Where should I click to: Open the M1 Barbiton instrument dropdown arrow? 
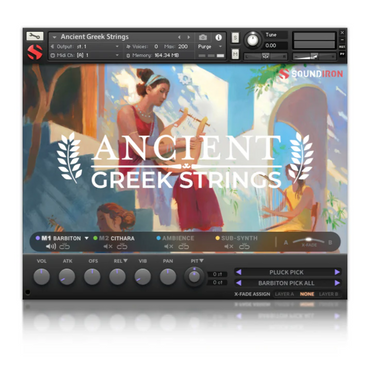[x=87, y=238]
